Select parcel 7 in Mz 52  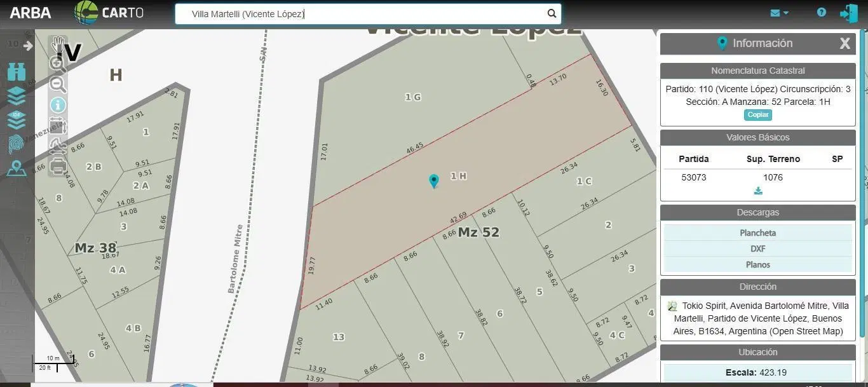461,336
